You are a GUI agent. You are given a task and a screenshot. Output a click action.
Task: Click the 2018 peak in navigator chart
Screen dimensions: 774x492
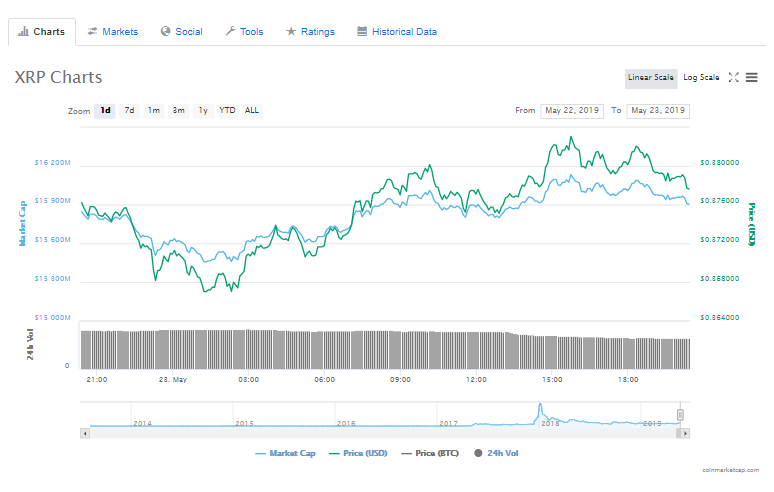coord(540,406)
